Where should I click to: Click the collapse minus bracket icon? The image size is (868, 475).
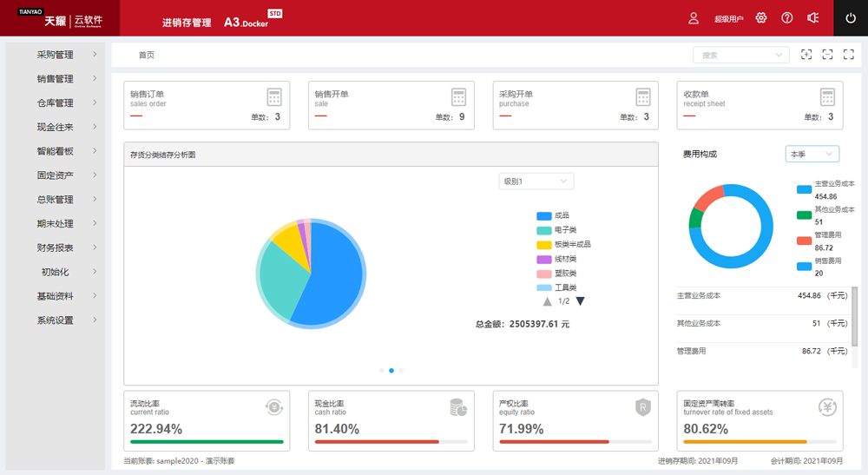827,55
